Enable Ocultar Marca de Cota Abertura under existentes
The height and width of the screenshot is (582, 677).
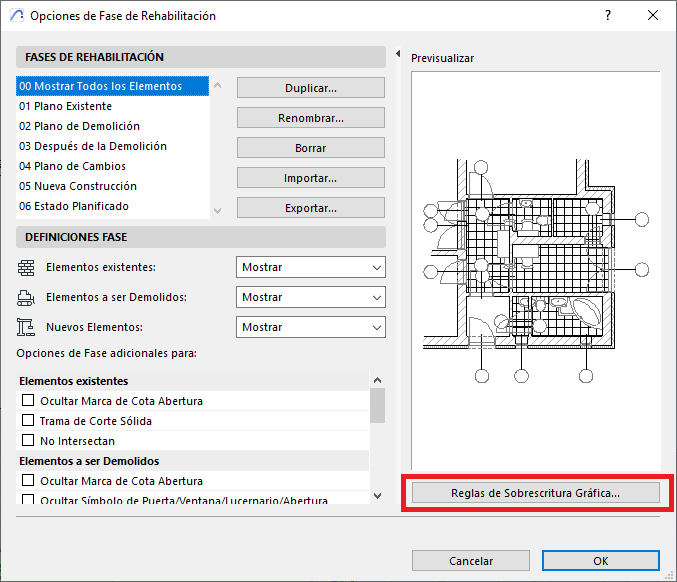pos(28,401)
